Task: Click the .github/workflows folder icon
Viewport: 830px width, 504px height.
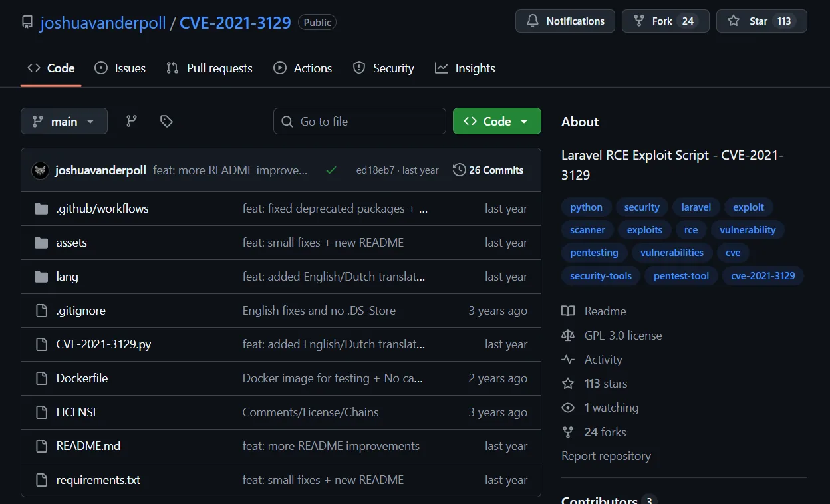Action: point(41,209)
